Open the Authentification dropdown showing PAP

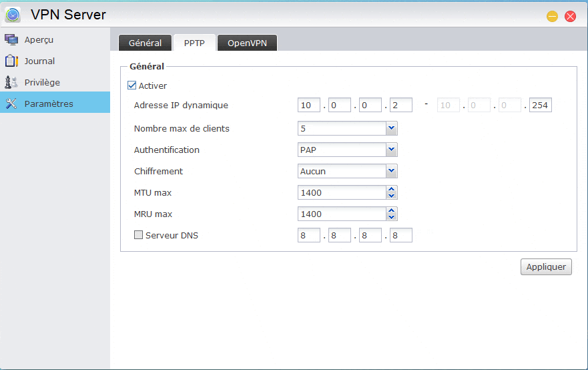pyautogui.click(x=391, y=150)
